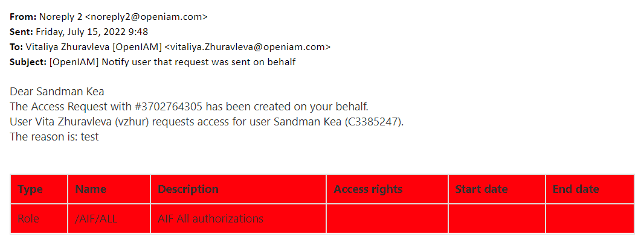The width and height of the screenshot is (644, 246).
Task: Click the Dear Sandman Kea greeting
Action: (x=57, y=92)
